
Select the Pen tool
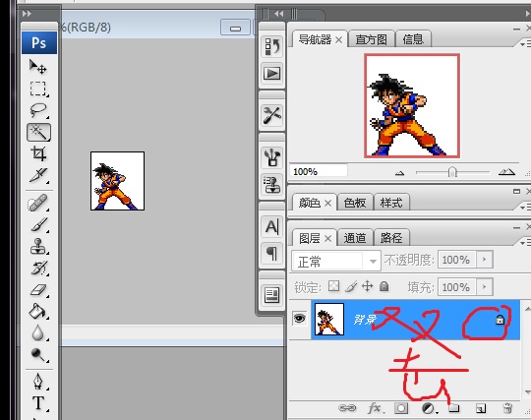pyautogui.click(x=38, y=382)
